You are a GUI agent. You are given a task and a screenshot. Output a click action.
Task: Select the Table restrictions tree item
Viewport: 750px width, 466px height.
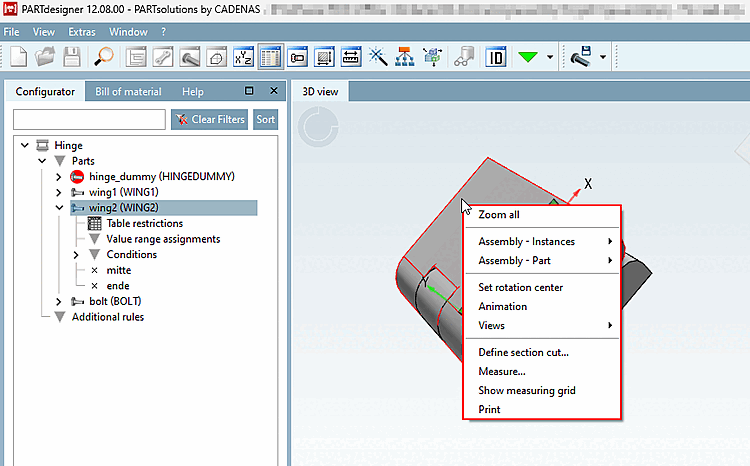pos(144,223)
